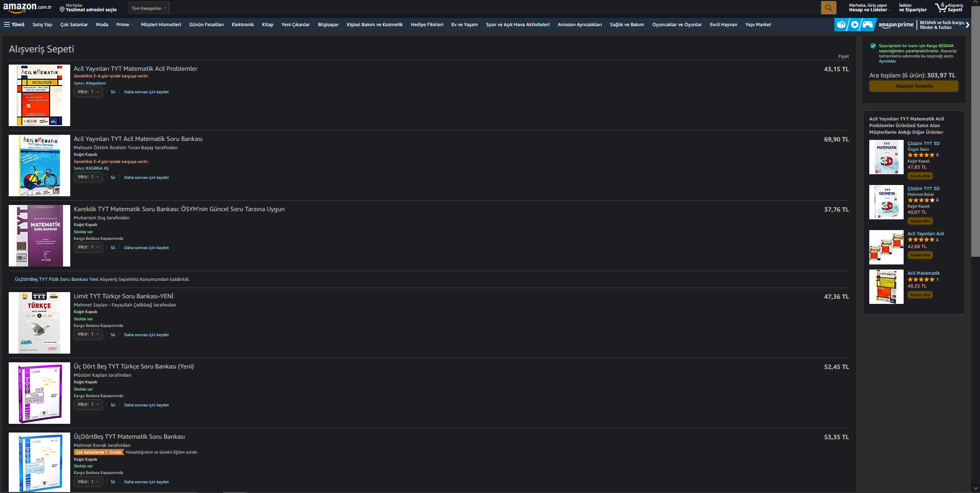Add Çözüm TYT 3D Geometri to cart
The width and height of the screenshot is (980, 493).
pos(920,221)
